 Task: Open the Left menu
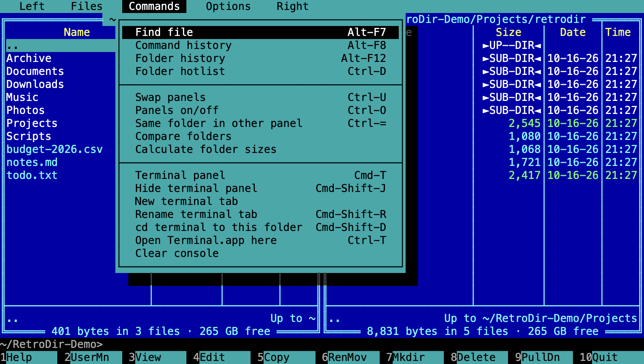(32, 6)
